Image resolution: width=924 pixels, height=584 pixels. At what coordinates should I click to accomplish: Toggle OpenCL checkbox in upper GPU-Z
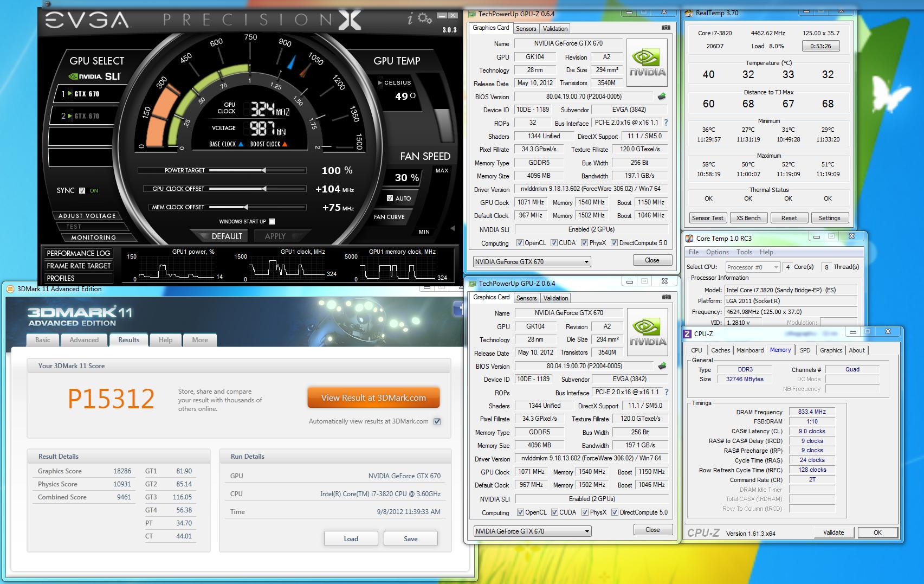coord(520,243)
